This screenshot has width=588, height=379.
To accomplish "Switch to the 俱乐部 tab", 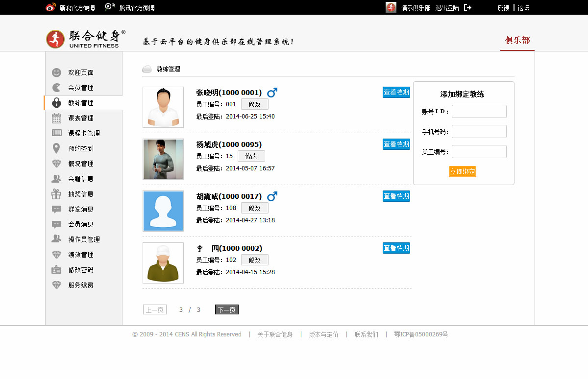I will pyautogui.click(x=517, y=40).
